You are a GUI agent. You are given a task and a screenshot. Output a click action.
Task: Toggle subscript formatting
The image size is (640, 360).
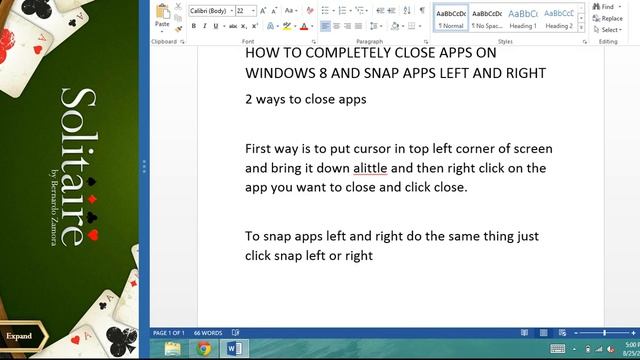244,26
